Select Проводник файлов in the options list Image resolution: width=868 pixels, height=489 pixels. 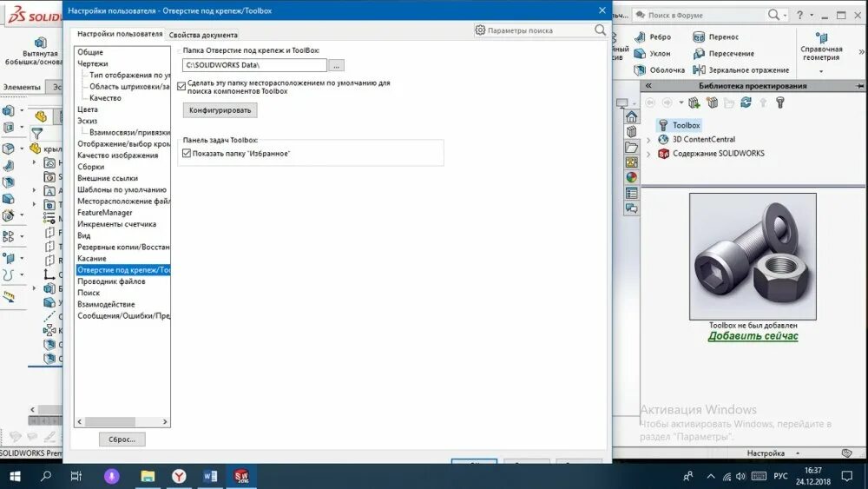tap(111, 281)
